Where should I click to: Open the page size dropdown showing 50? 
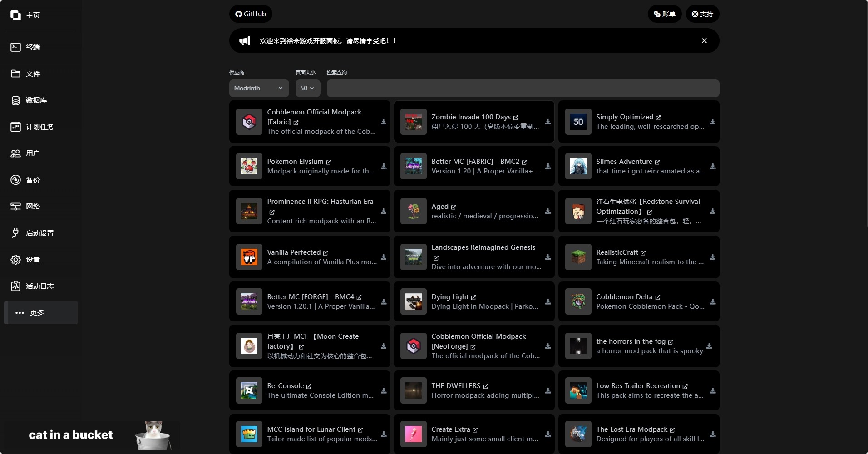(x=308, y=88)
